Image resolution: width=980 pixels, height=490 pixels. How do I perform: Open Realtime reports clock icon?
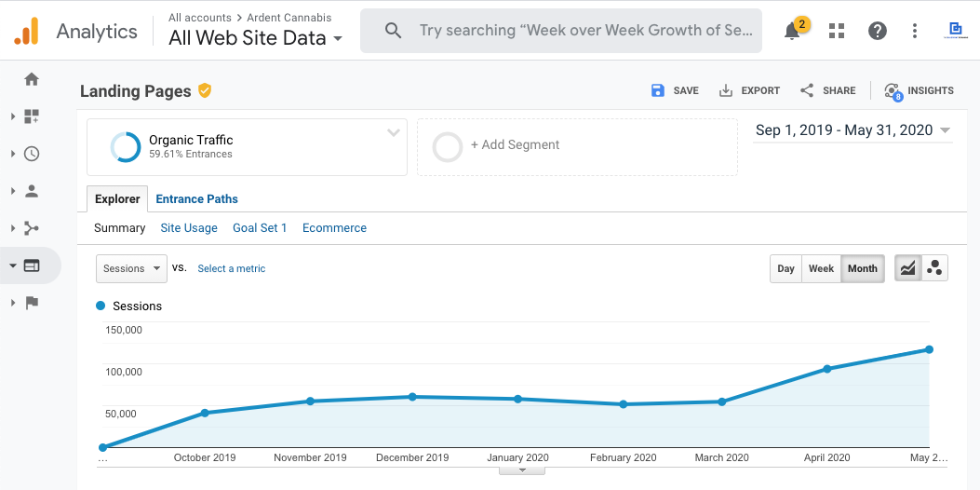tap(32, 154)
